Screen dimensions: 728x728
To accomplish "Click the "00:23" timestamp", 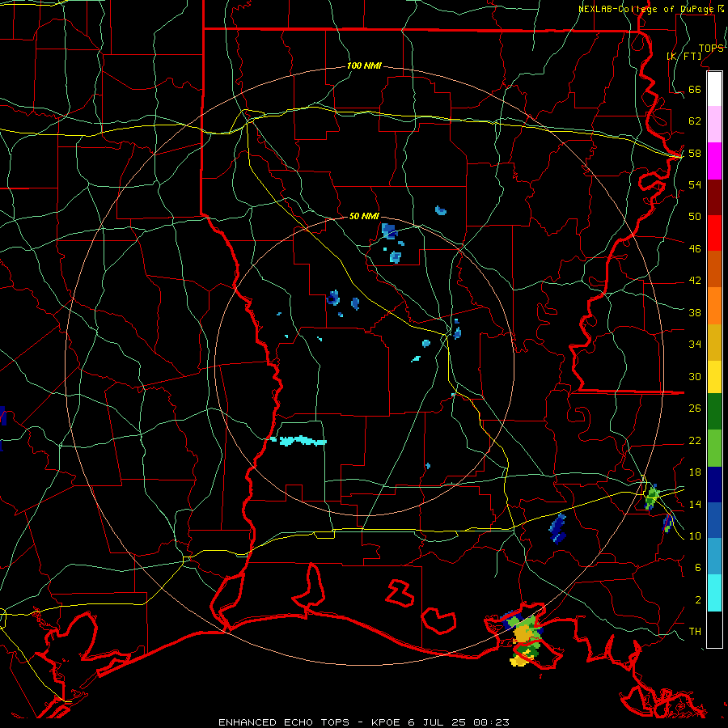I will [x=491, y=722].
